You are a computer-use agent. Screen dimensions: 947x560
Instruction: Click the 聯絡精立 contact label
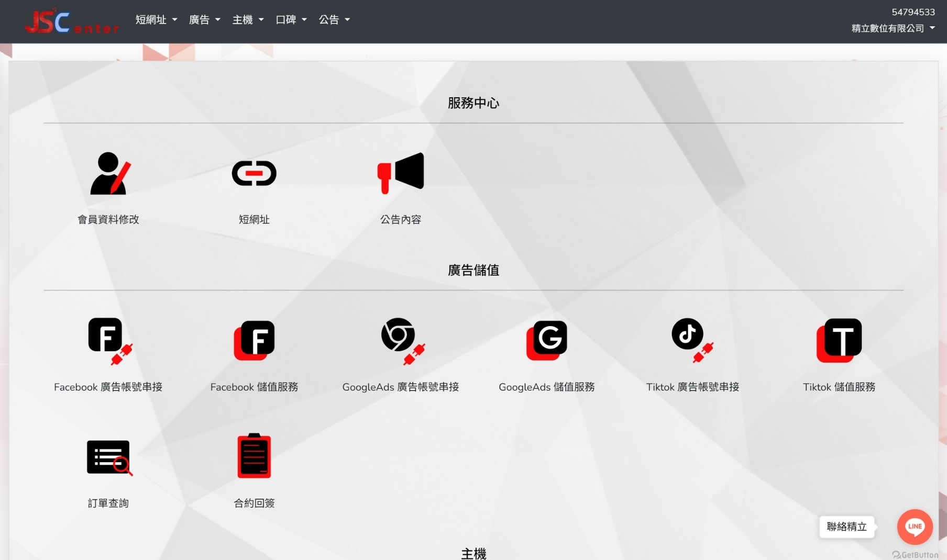coord(846,527)
